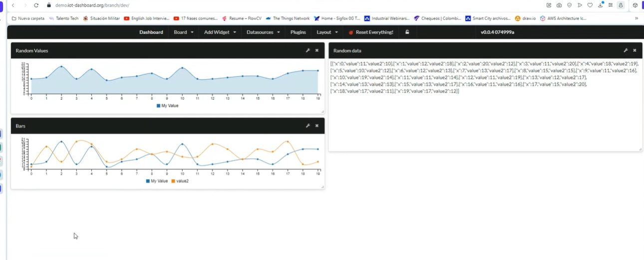Viewport: 644px width, 260px height.
Task: Click the Bars widget title
Action: (20, 126)
